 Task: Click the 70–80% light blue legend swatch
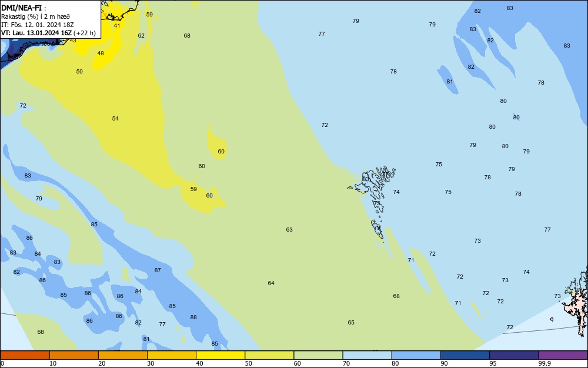pyautogui.click(x=367, y=355)
